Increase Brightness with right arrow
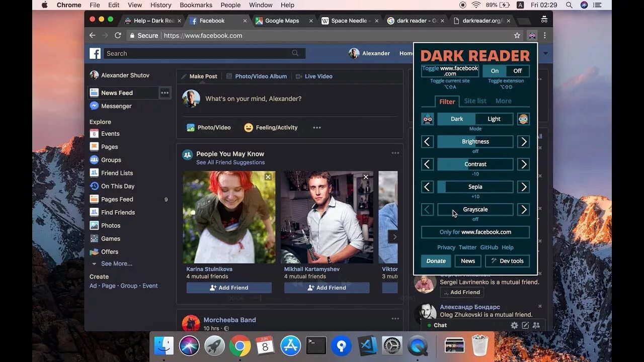This screenshot has width=644, height=362. 523,142
